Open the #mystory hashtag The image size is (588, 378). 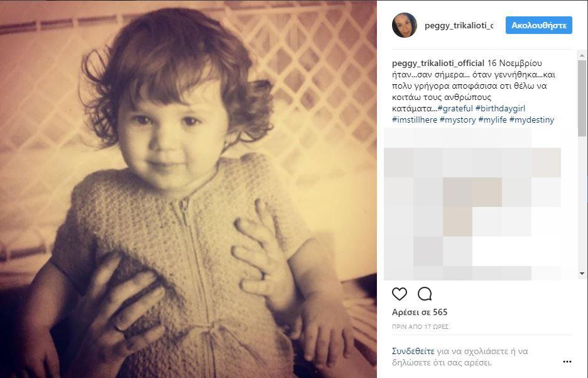point(457,120)
